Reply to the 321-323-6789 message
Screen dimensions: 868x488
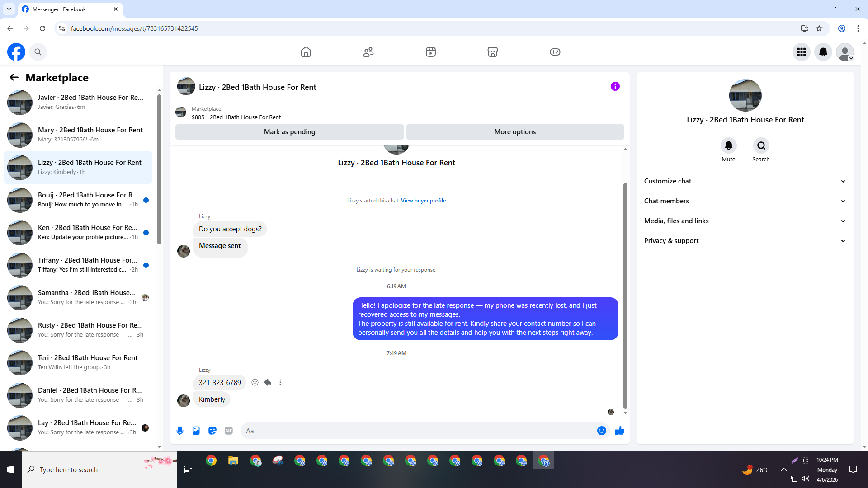coord(268,382)
